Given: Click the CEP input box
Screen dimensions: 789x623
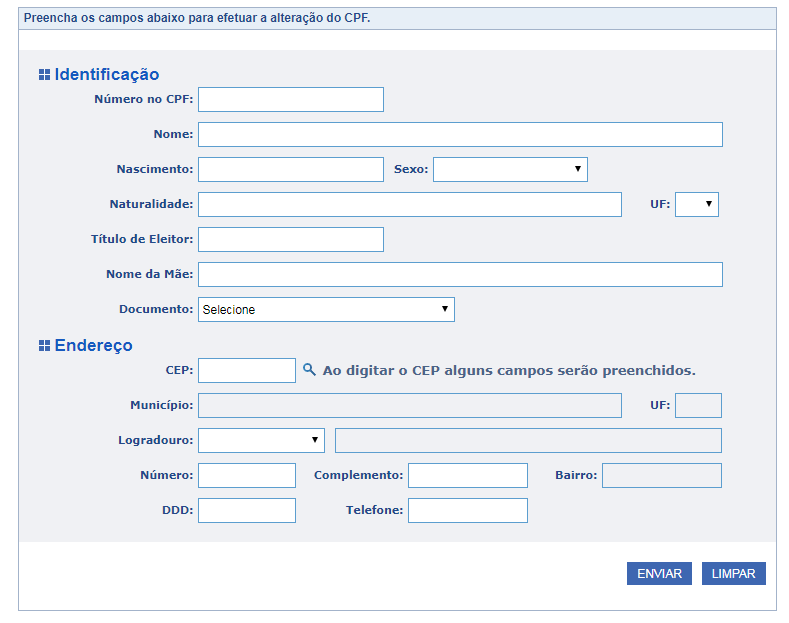Looking at the screenshot, I should pos(247,370).
